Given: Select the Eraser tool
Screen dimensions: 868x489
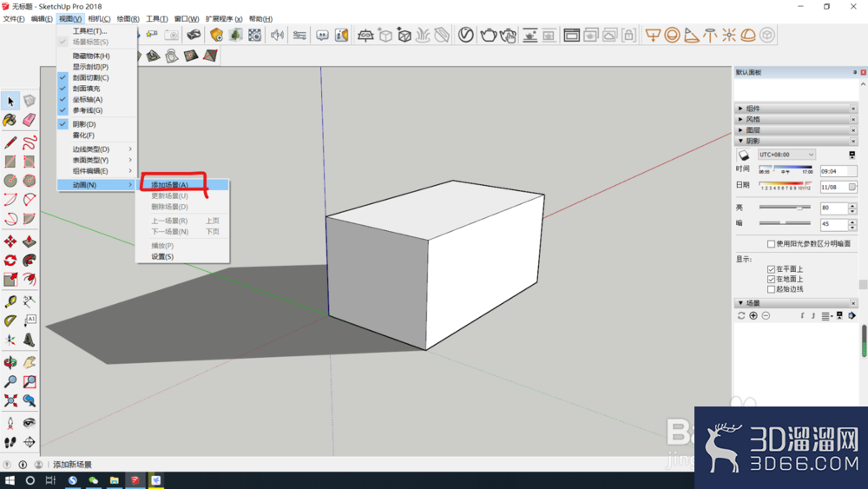Looking at the screenshot, I should pyautogui.click(x=30, y=120).
